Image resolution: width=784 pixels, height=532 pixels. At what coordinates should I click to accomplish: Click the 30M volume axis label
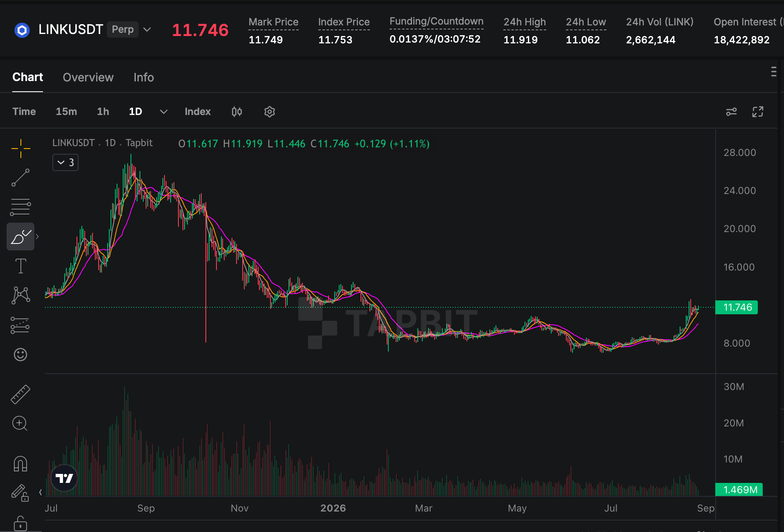pos(734,387)
